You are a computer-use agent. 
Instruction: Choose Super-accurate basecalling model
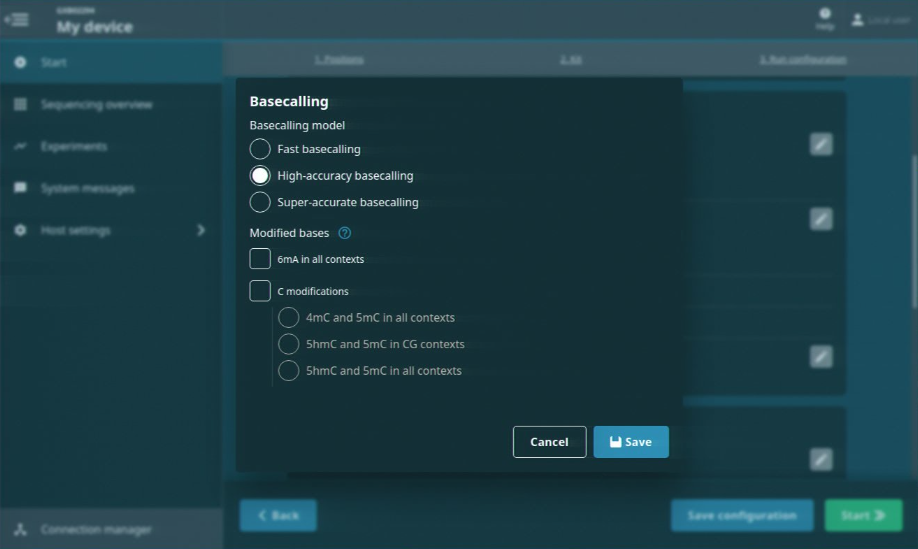coord(260,202)
